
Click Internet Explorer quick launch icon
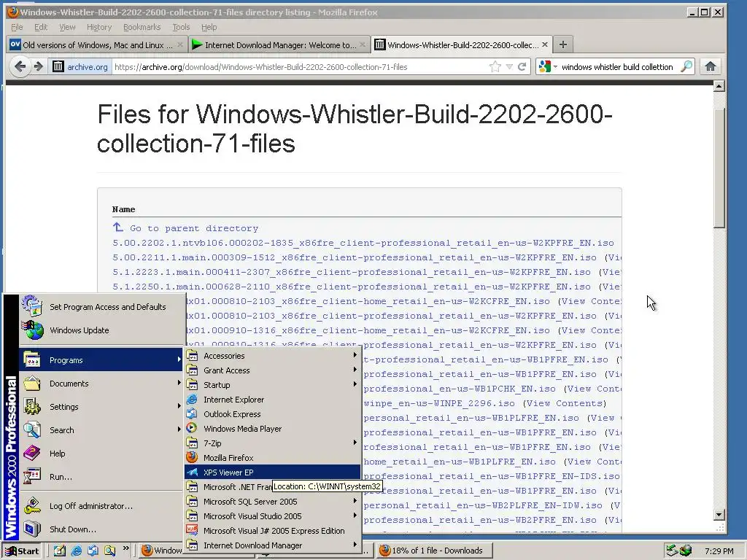pos(76,551)
